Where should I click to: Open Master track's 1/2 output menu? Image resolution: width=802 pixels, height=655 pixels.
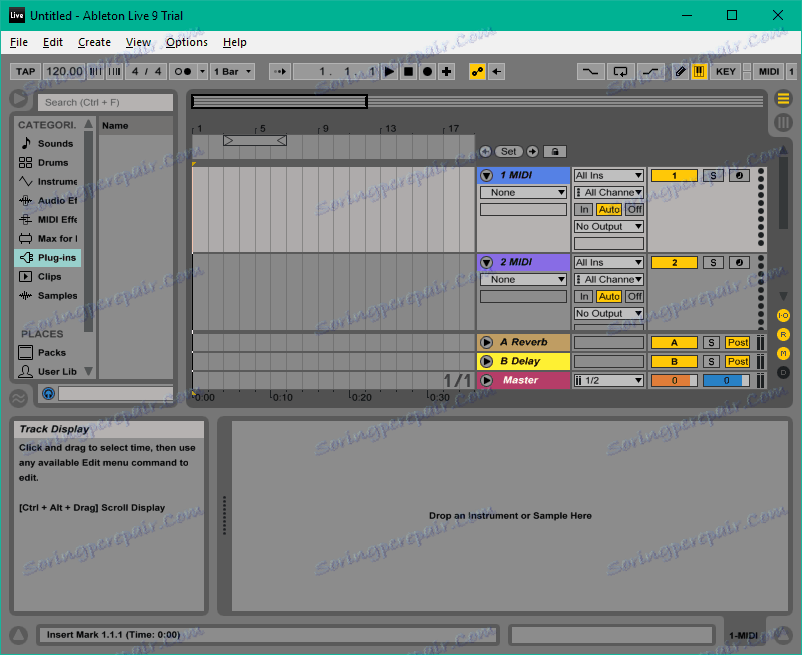(x=609, y=380)
